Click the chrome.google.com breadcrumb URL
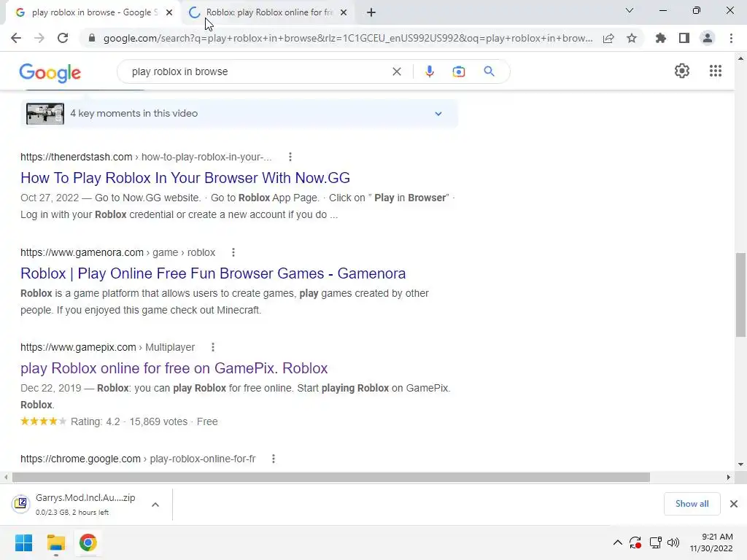The height and width of the screenshot is (560, 747). [x=138, y=459]
